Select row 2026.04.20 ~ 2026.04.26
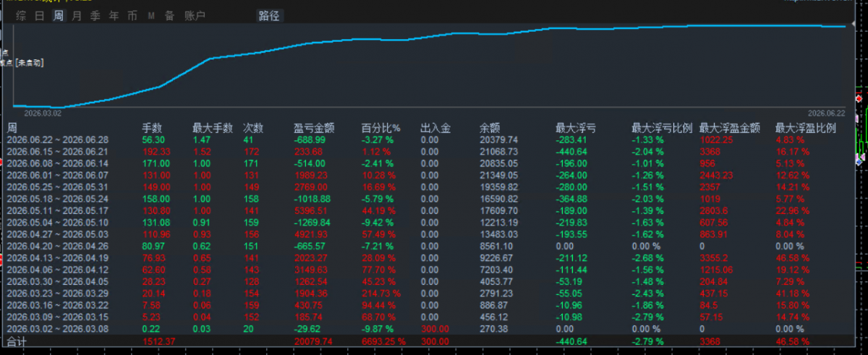The width and height of the screenshot is (868, 355). point(427,247)
